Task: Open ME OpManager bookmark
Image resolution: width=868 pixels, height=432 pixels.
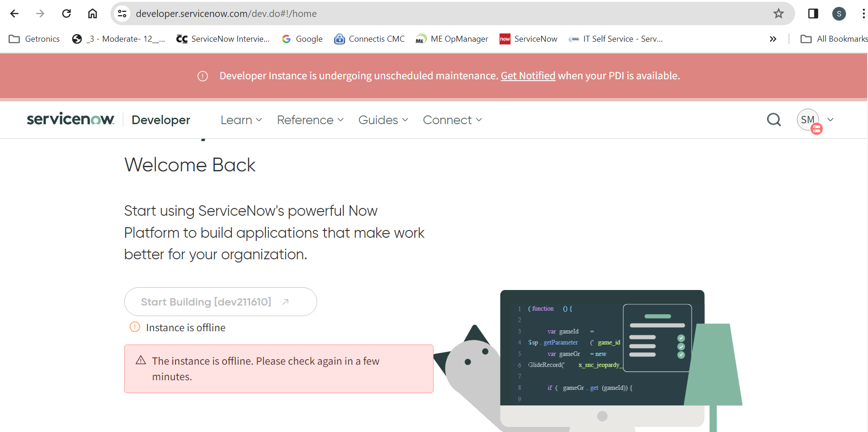Action: click(452, 39)
